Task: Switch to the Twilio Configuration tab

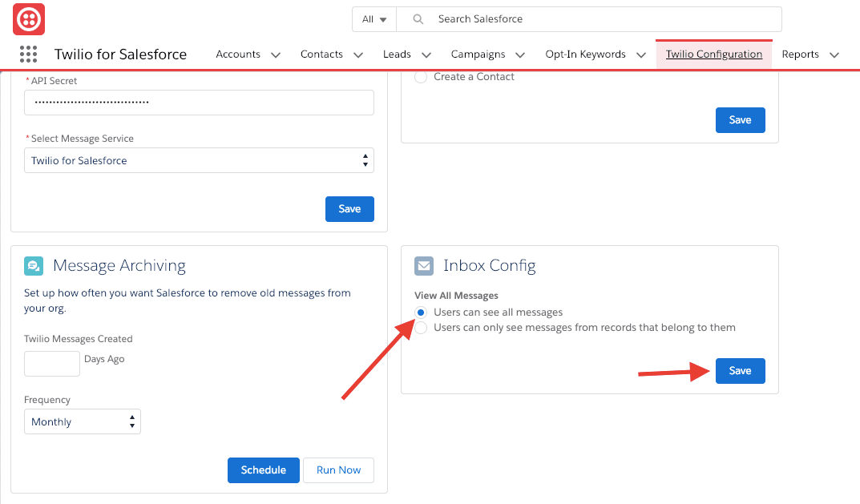Action: pyautogui.click(x=713, y=54)
